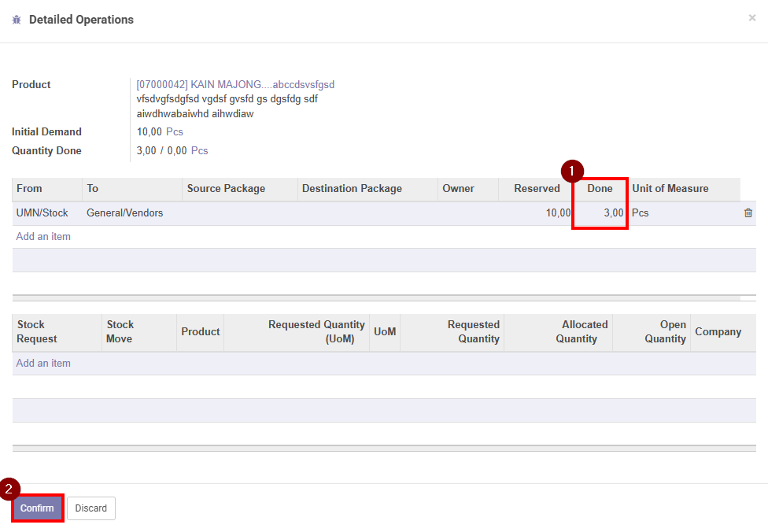768x532 pixels.
Task: Sort by the From column header
Action: click(30, 189)
